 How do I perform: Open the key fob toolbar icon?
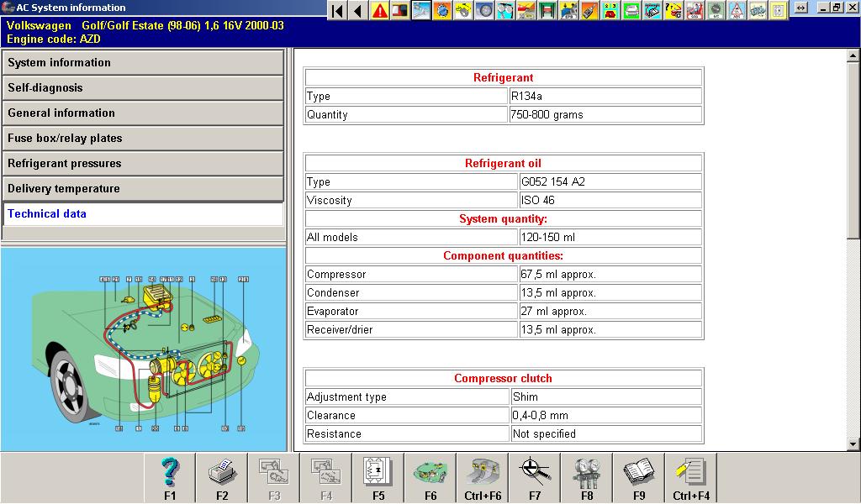(x=589, y=10)
